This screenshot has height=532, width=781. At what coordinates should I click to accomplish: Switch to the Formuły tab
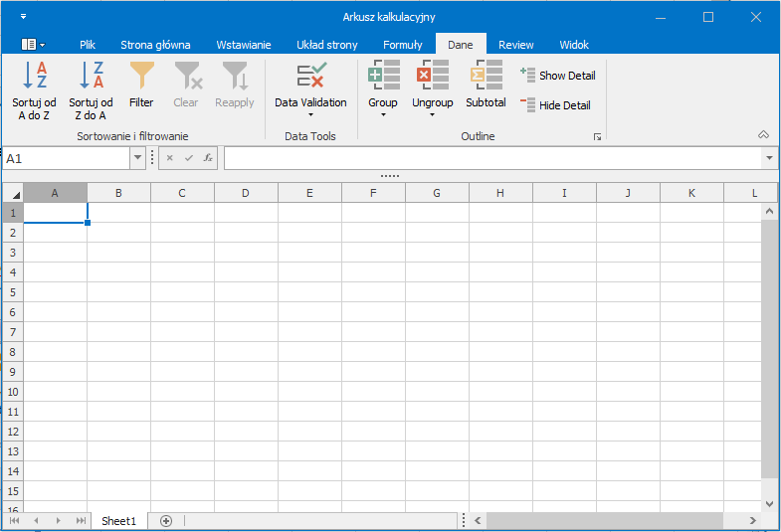pyautogui.click(x=403, y=45)
